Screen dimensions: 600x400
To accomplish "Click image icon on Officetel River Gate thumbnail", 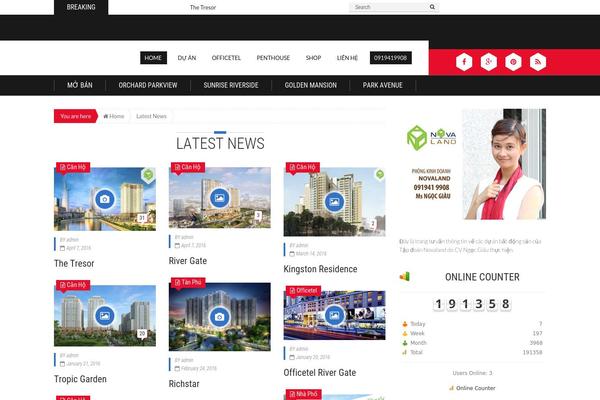I will [x=334, y=315].
